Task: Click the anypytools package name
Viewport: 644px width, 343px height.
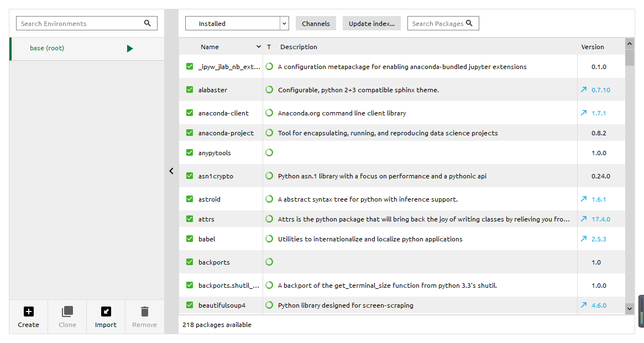Action: [214, 153]
